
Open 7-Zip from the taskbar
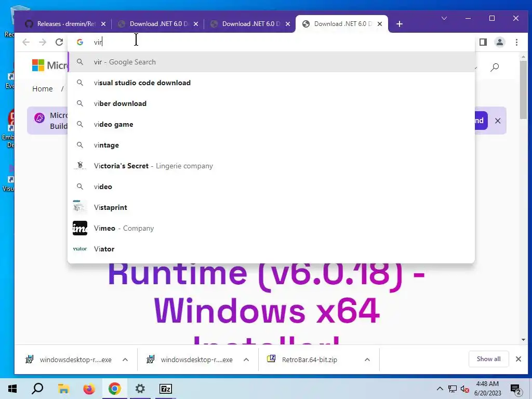pos(166,389)
